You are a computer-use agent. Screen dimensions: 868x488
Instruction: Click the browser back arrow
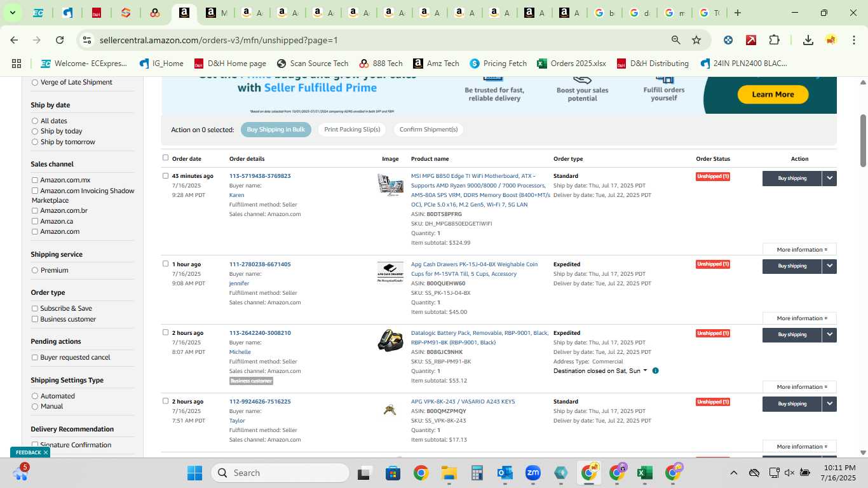coord(14,40)
